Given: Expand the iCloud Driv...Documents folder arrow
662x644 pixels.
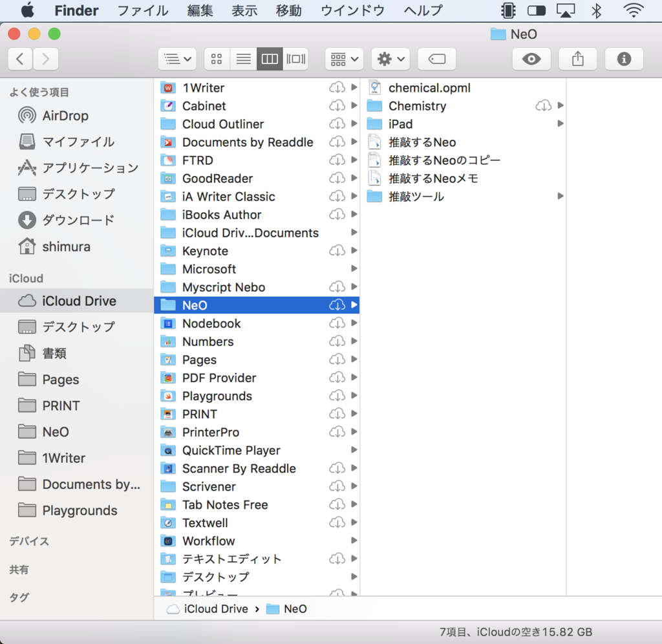Looking at the screenshot, I should (x=354, y=232).
